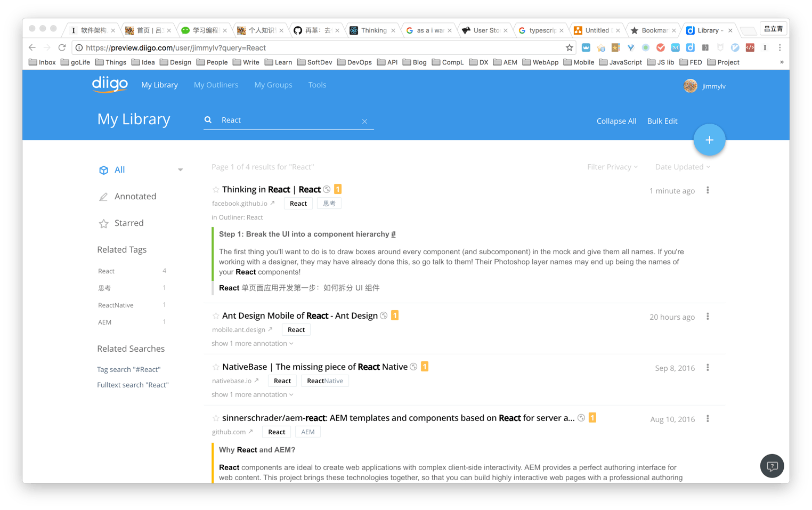
Task: Switch to the Thinking browser tab
Action: tap(374, 30)
